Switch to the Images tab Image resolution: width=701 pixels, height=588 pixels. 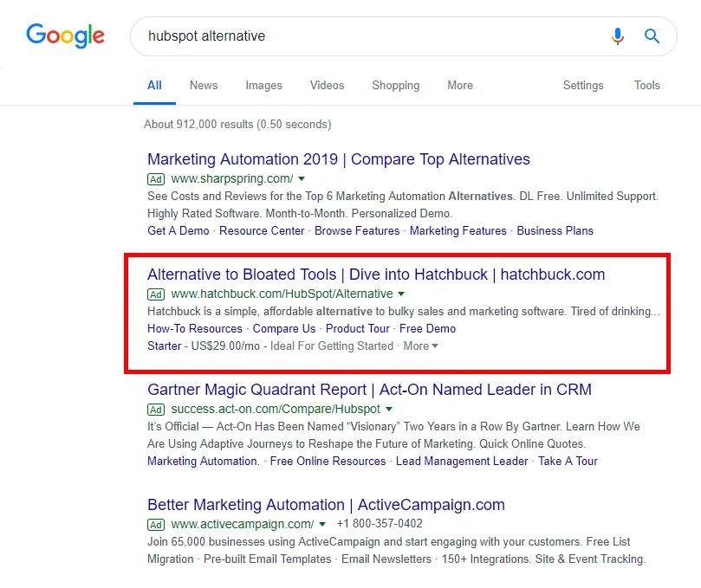263,86
